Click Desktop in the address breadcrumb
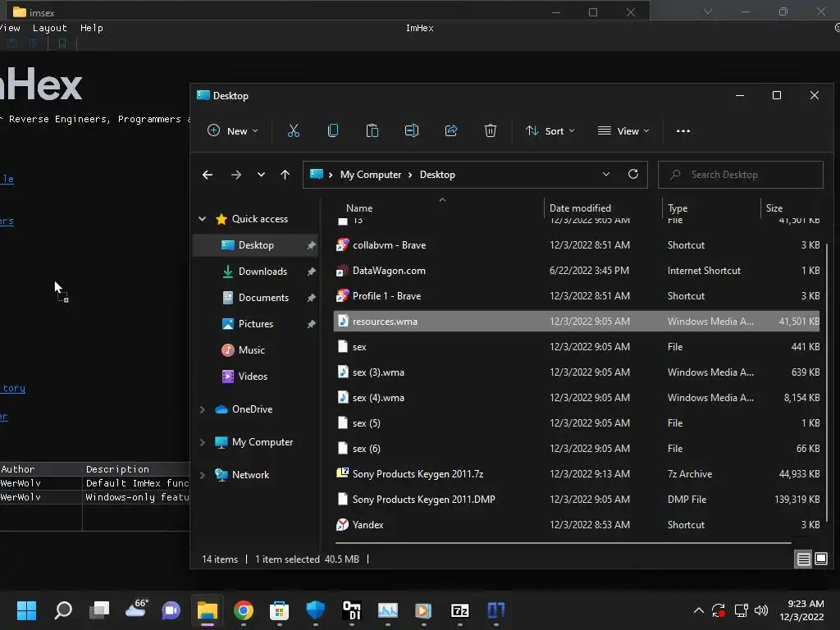This screenshot has height=630, width=840. [437, 175]
